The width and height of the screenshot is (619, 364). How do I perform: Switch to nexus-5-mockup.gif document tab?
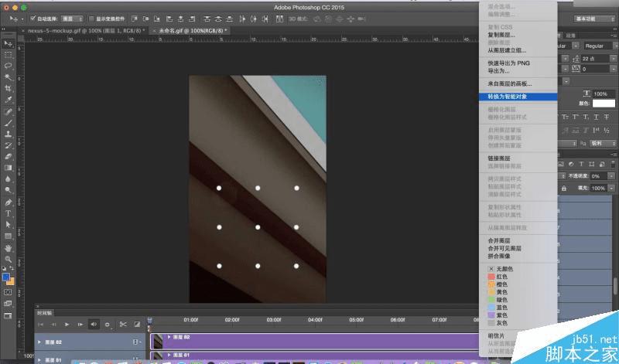pos(82,30)
